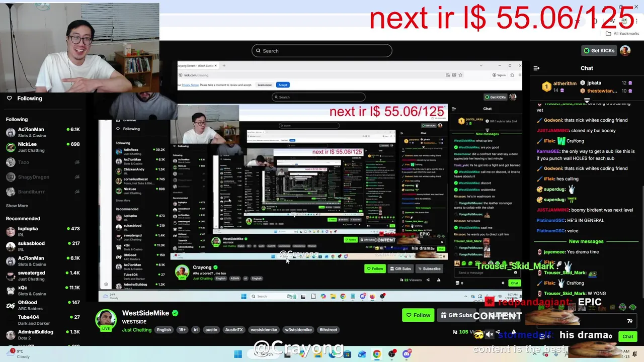Open xQc recommended channel

click(43, 290)
